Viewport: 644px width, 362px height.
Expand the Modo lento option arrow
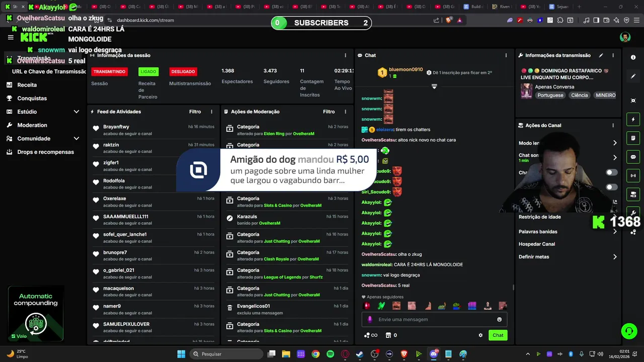click(614, 143)
